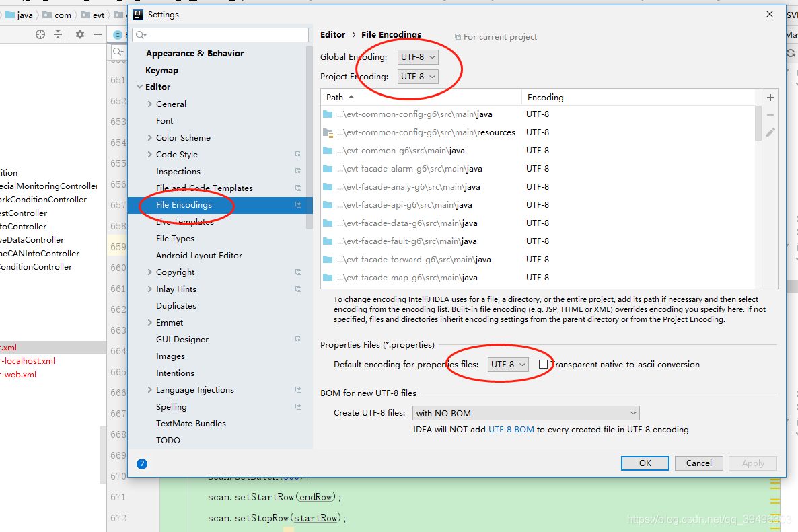Enable transparent native-to-ascii conversion checkbox
The image size is (798, 532).
(x=544, y=364)
